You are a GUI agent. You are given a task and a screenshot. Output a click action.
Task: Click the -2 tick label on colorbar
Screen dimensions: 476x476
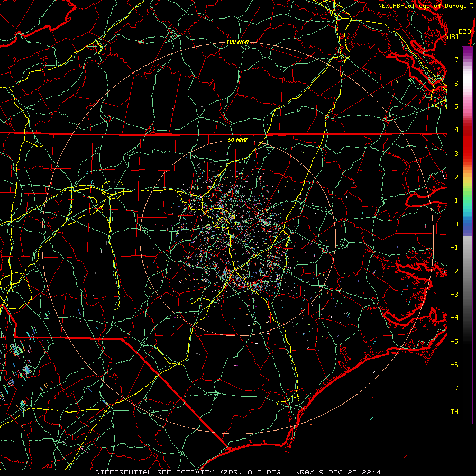click(x=454, y=271)
